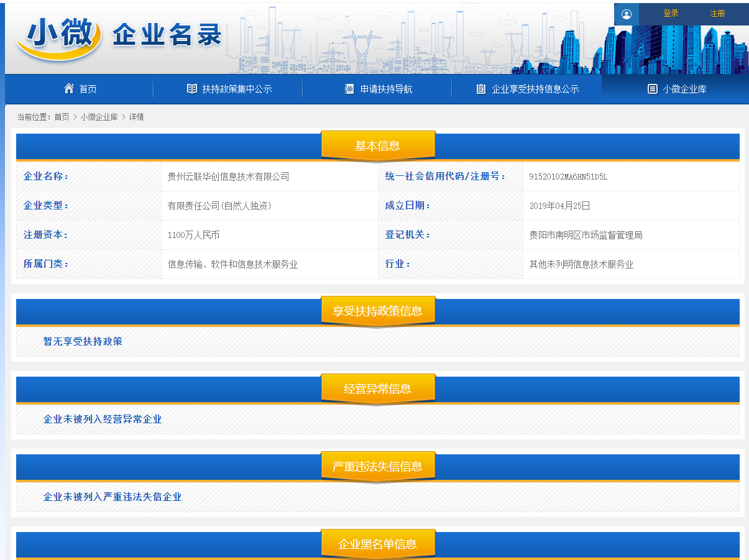749x560 pixels.
Task: Click the 所属门类： label
Action: [46, 264]
